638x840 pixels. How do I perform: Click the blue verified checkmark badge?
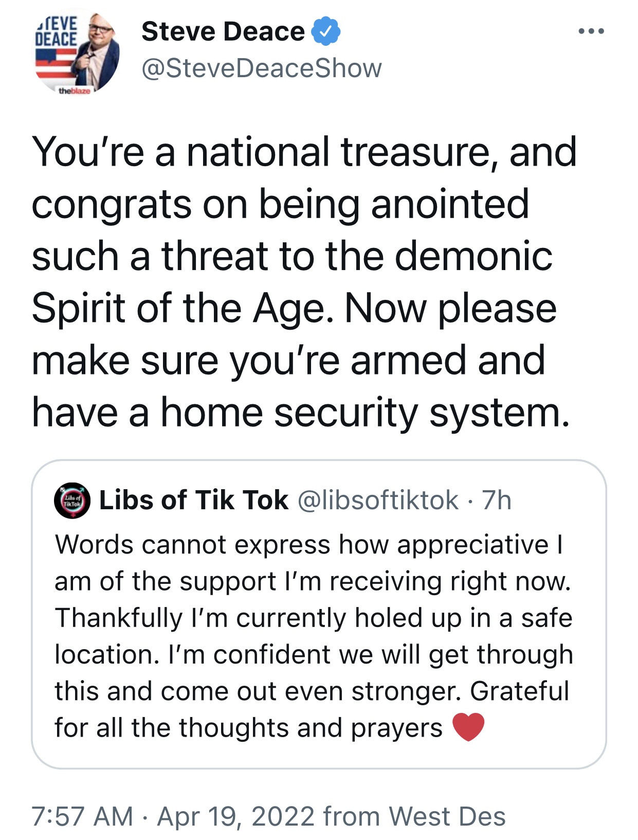(x=326, y=31)
